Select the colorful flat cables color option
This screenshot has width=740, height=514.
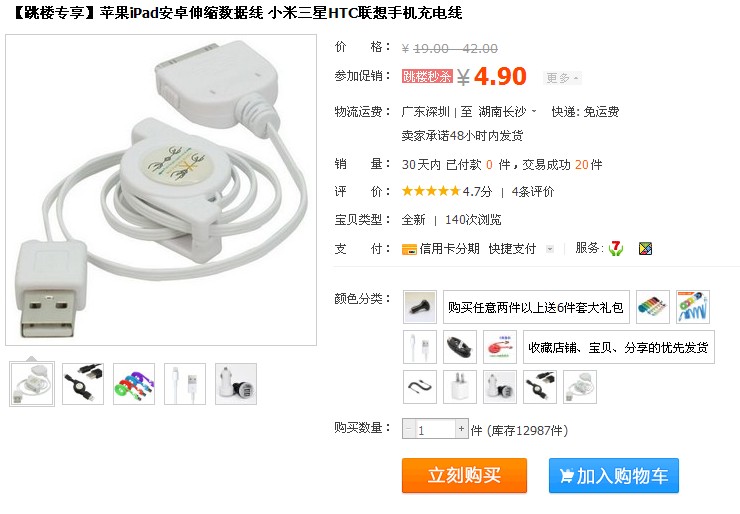tap(653, 307)
